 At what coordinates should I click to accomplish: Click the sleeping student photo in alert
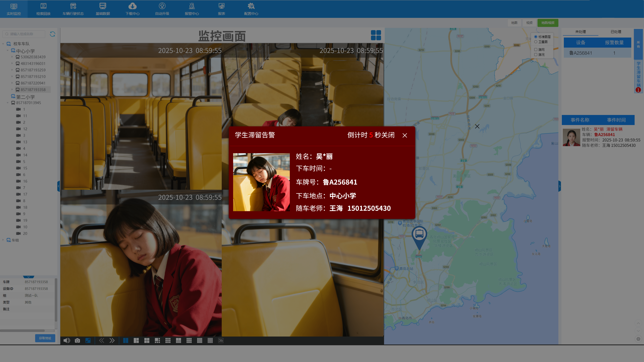pos(261,182)
